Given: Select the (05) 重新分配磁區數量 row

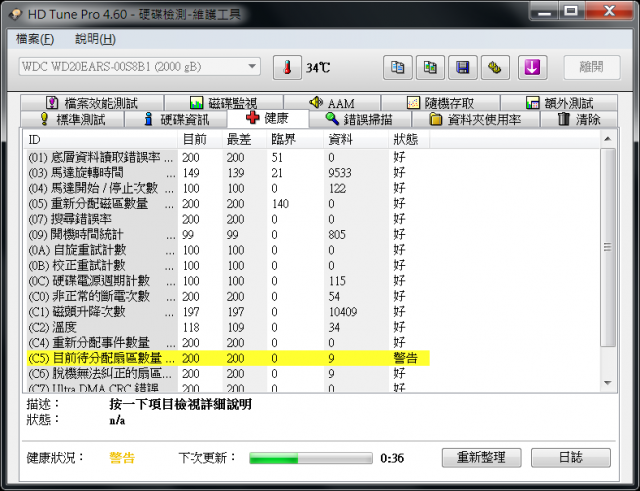Looking at the screenshot, I should click(x=228, y=204).
